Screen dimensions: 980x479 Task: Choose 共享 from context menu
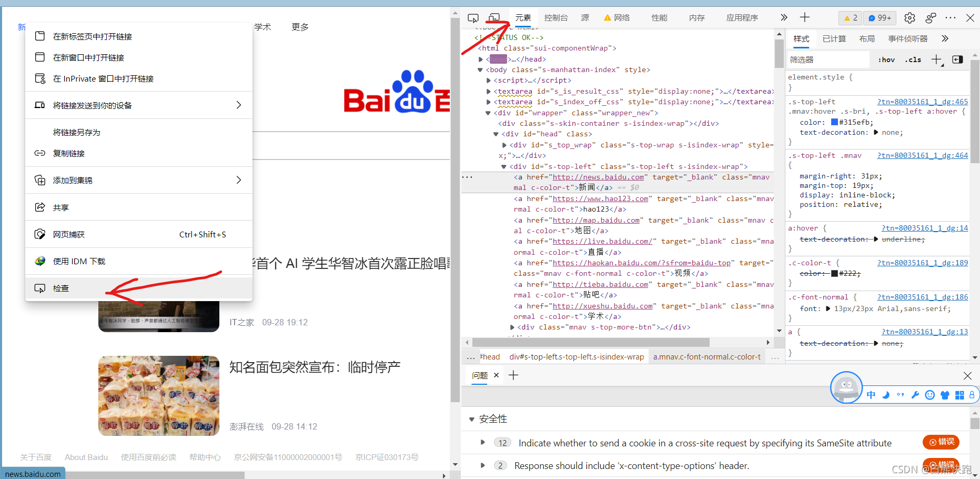[x=139, y=207]
